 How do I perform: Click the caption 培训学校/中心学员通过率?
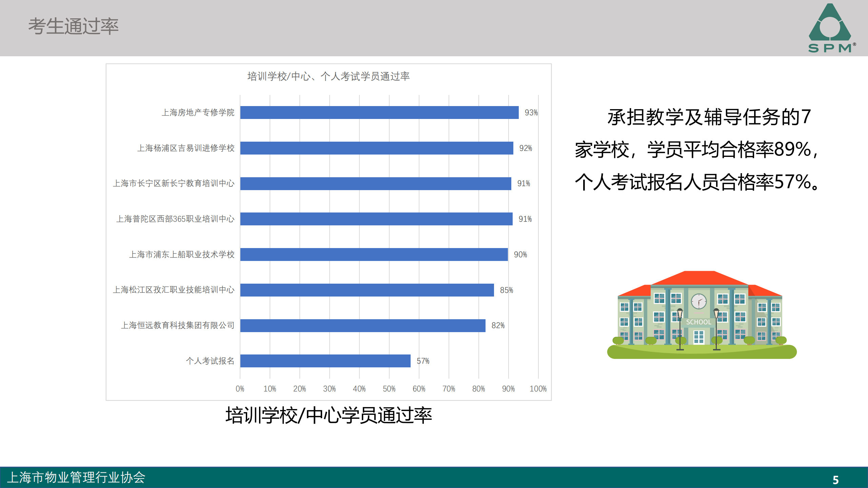[328, 415]
